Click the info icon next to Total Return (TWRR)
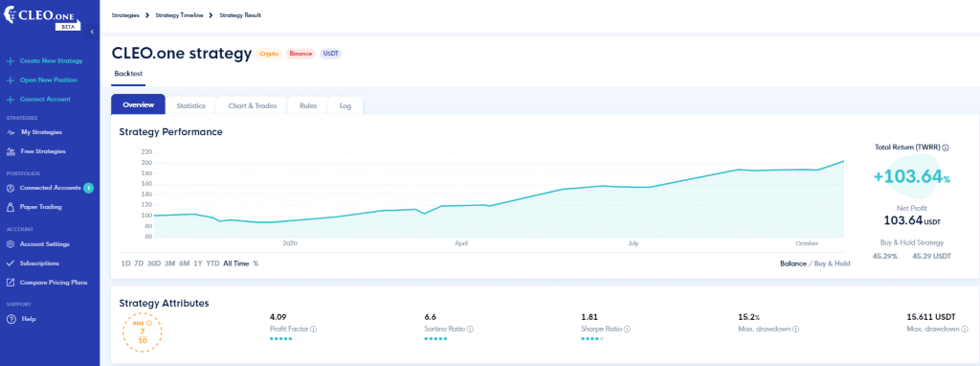 click(946, 148)
